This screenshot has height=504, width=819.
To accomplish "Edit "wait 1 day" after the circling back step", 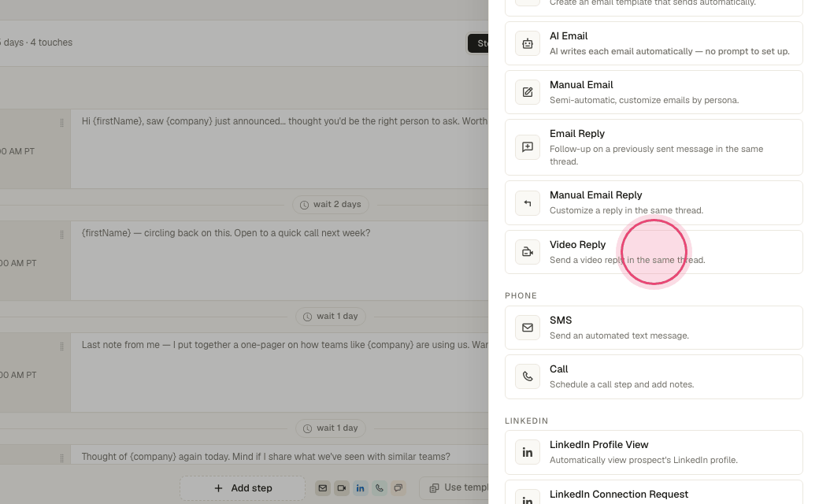I will tap(331, 316).
